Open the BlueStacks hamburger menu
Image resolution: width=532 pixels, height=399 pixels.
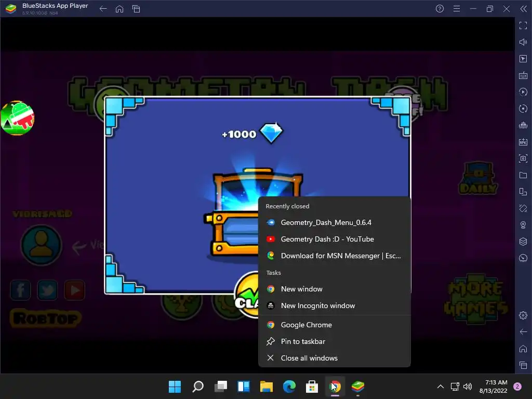pos(457,9)
